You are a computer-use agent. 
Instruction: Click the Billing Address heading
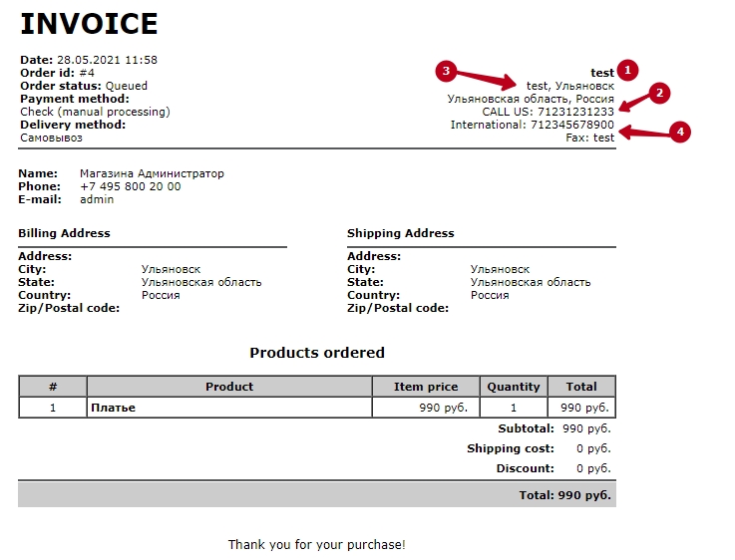pos(64,233)
